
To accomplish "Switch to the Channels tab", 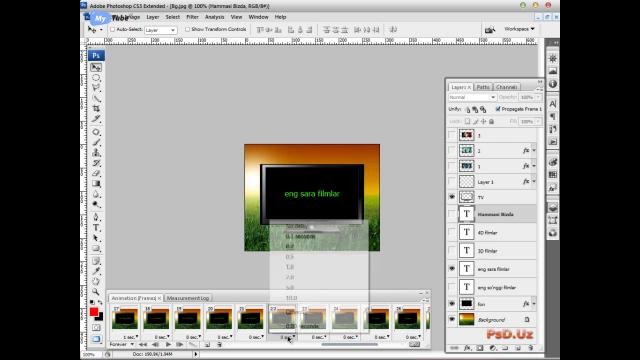I will 507,87.
